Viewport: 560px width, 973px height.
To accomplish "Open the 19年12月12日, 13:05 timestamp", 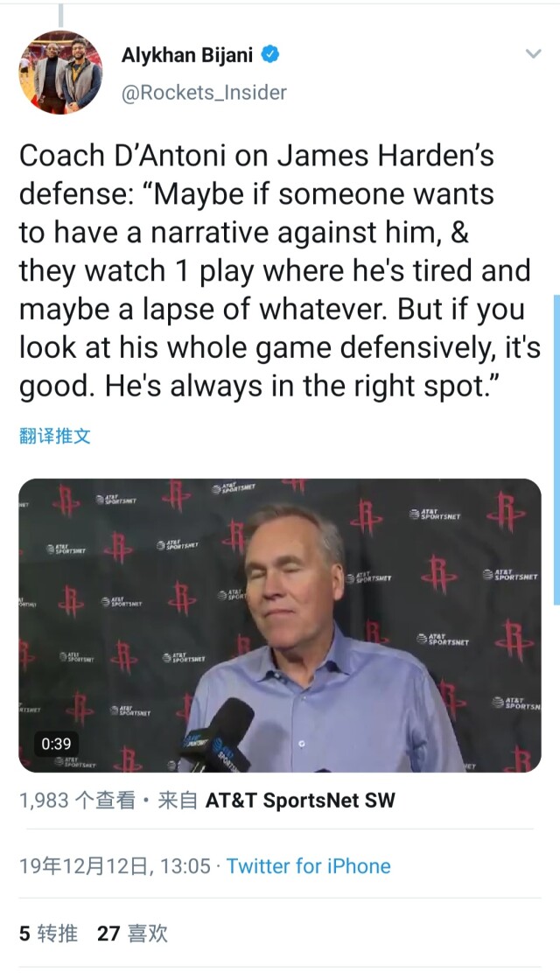I will tap(115, 865).
